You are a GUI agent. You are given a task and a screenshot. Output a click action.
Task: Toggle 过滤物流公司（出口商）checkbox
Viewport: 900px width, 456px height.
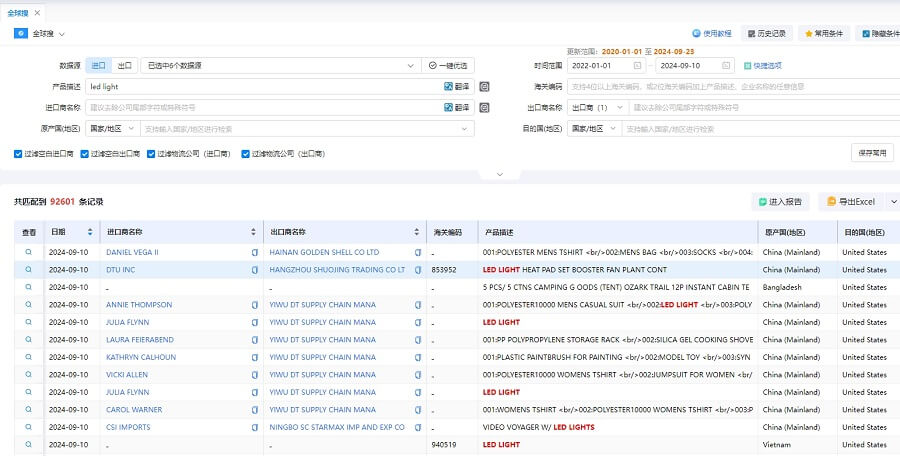click(246, 154)
